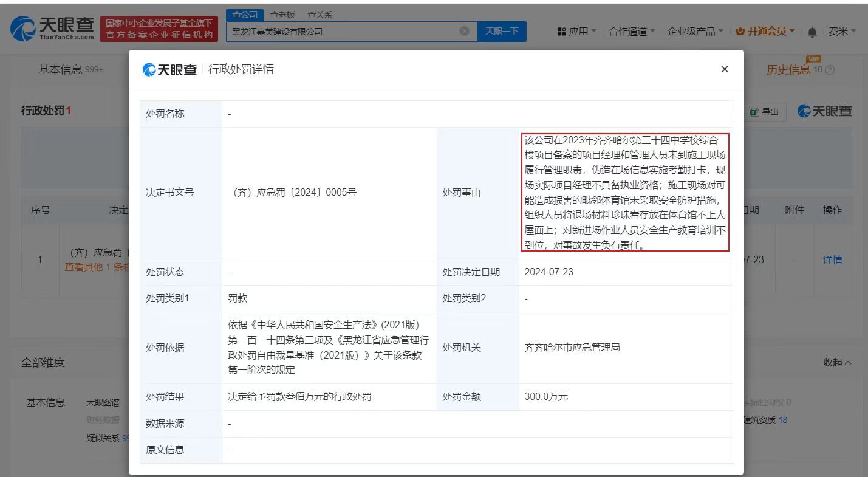The height and width of the screenshot is (477, 868).
Task: Expand the 企业级产品 dropdown
Action: pyautogui.click(x=692, y=31)
